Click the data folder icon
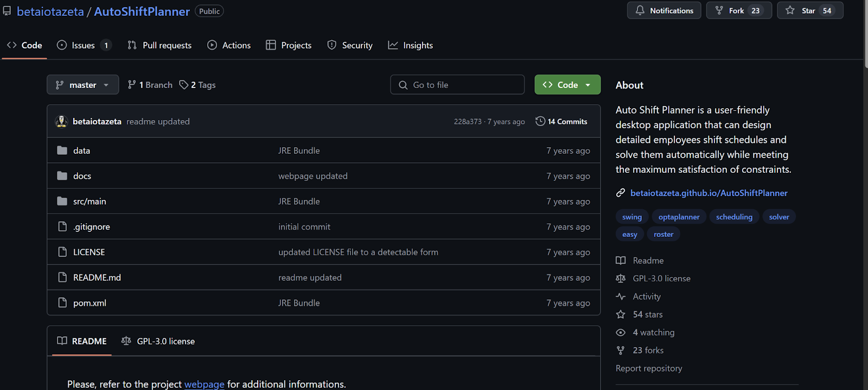The height and width of the screenshot is (390, 868). [x=62, y=150]
